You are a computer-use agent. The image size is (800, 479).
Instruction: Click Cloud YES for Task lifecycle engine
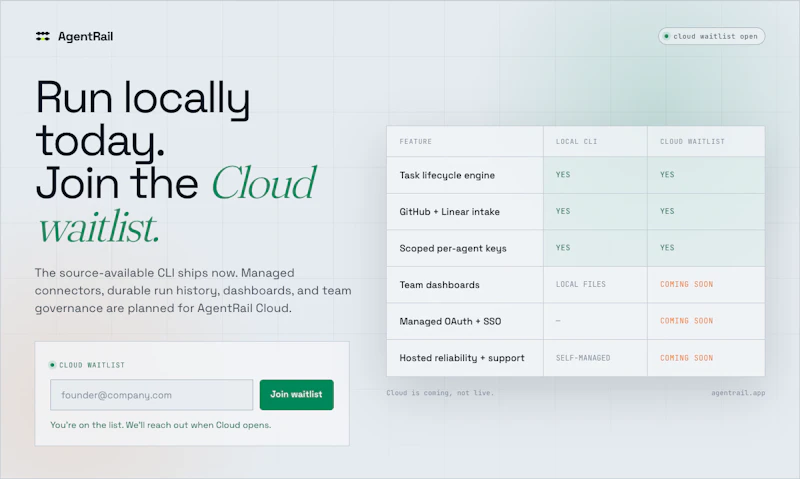click(667, 174)
